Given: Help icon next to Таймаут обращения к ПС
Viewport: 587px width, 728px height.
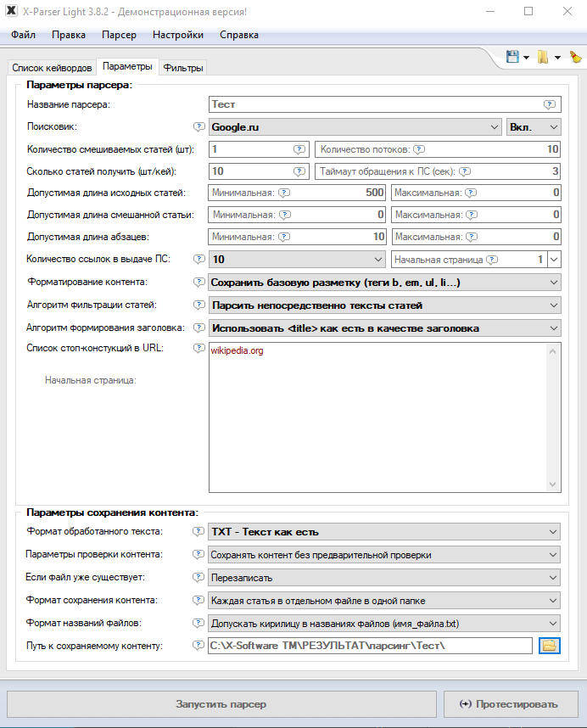Looking at the screenshot, I should (x=465, y=171).
